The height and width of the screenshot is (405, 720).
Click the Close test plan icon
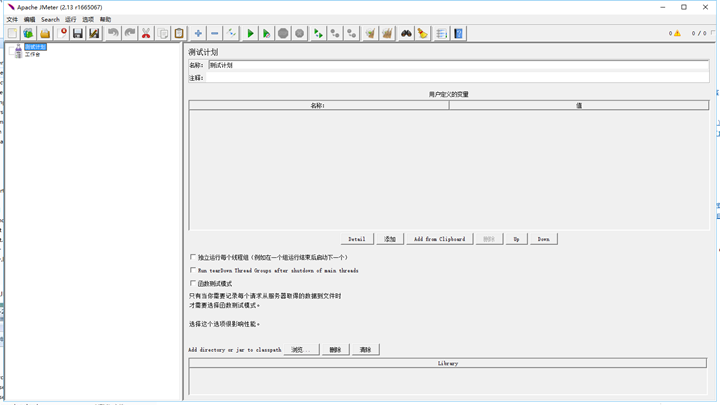click(x=62, y=34)
